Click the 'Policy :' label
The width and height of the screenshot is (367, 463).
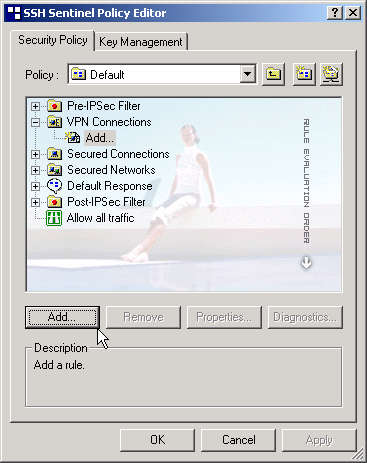click(42, 75)
